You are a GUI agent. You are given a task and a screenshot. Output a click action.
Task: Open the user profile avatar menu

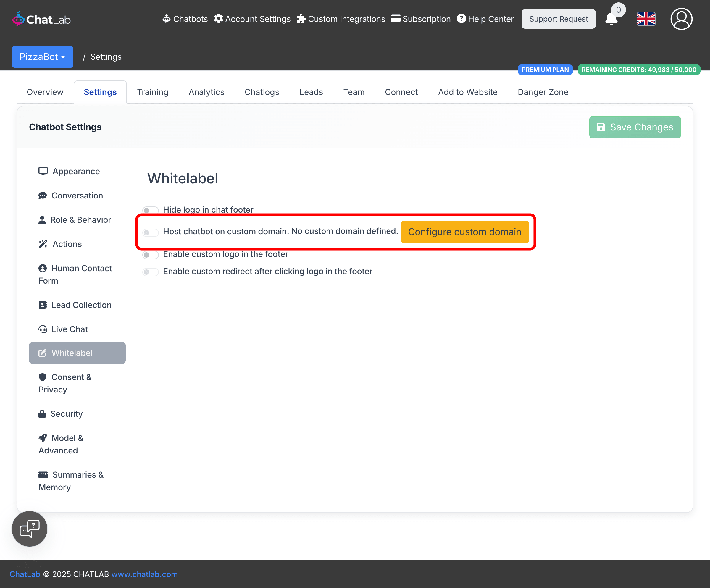(x=681, y=19)
